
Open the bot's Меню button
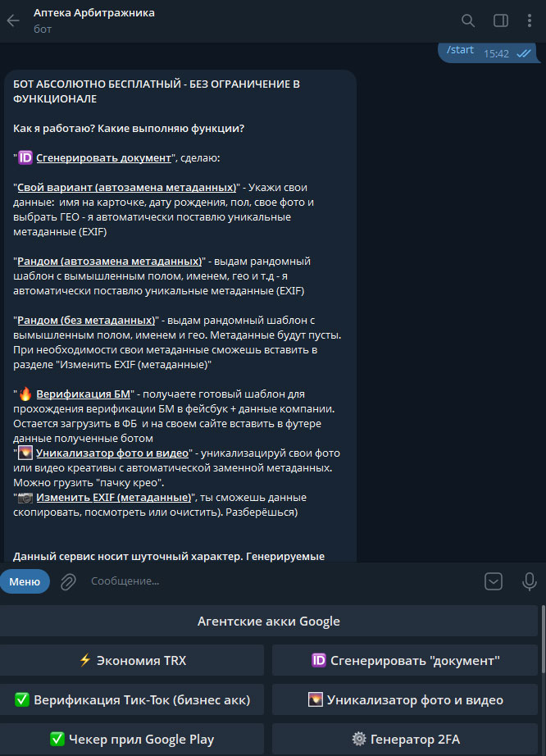coord(25,581)
